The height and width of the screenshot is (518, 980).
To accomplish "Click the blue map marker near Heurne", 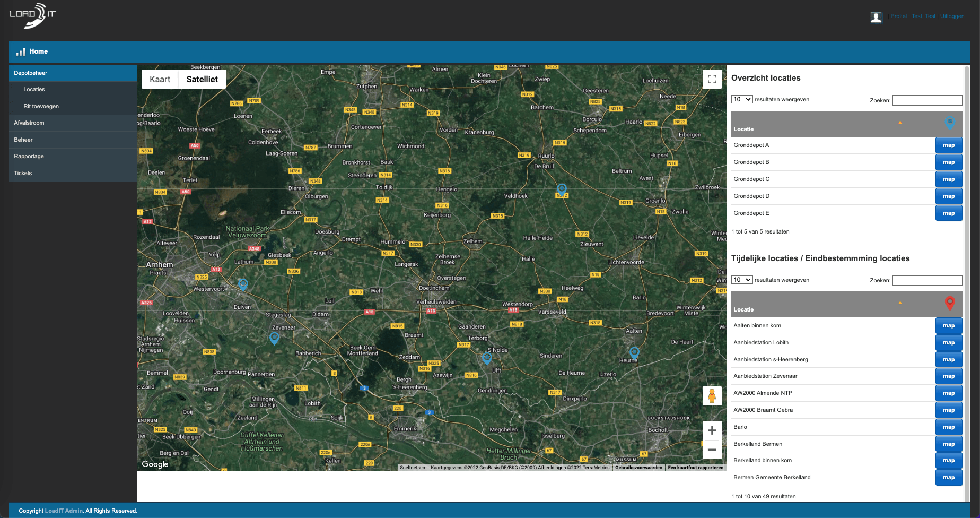I will coord(634,352).
